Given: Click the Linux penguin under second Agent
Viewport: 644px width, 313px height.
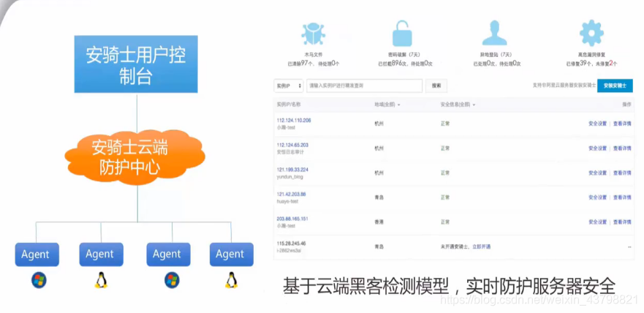Looking at the screenshot, I should tap(101, 280).
